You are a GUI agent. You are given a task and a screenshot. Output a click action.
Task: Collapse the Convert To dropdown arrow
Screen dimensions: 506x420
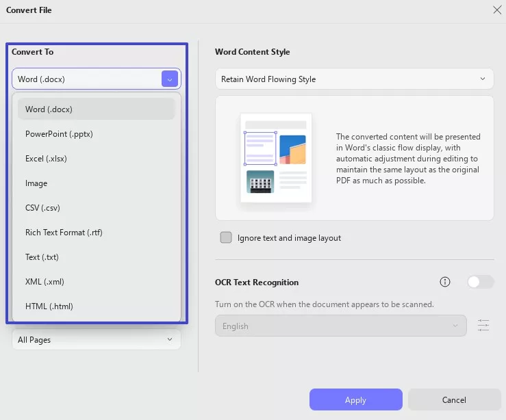pos(170,79)
